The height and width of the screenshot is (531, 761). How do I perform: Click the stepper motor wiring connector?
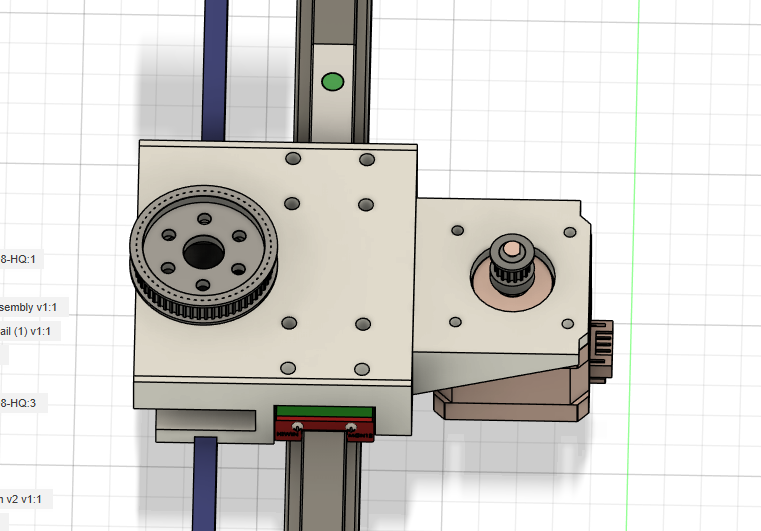(x=600, y=350)
